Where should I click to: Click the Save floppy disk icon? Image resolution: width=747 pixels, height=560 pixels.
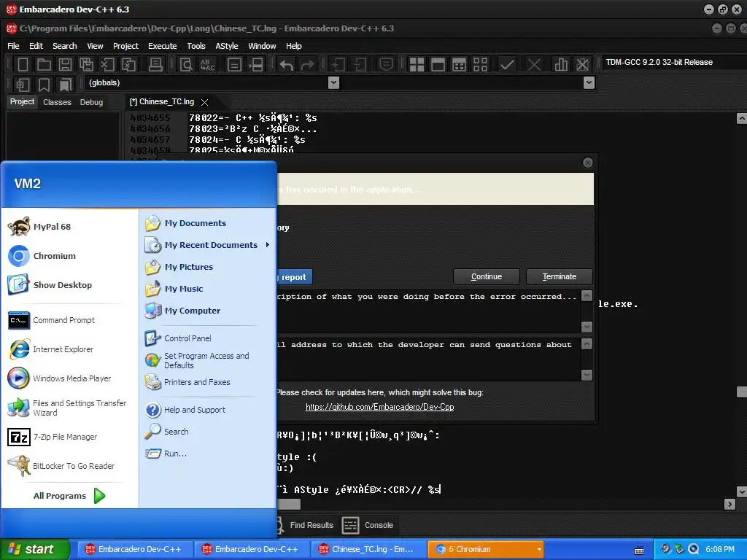click(65, 64)
